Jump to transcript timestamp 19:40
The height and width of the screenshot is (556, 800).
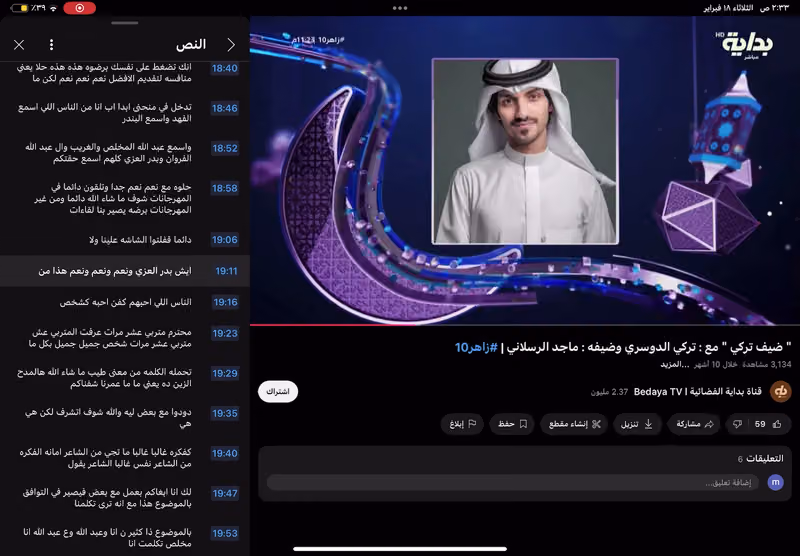(x=225, y=453)
